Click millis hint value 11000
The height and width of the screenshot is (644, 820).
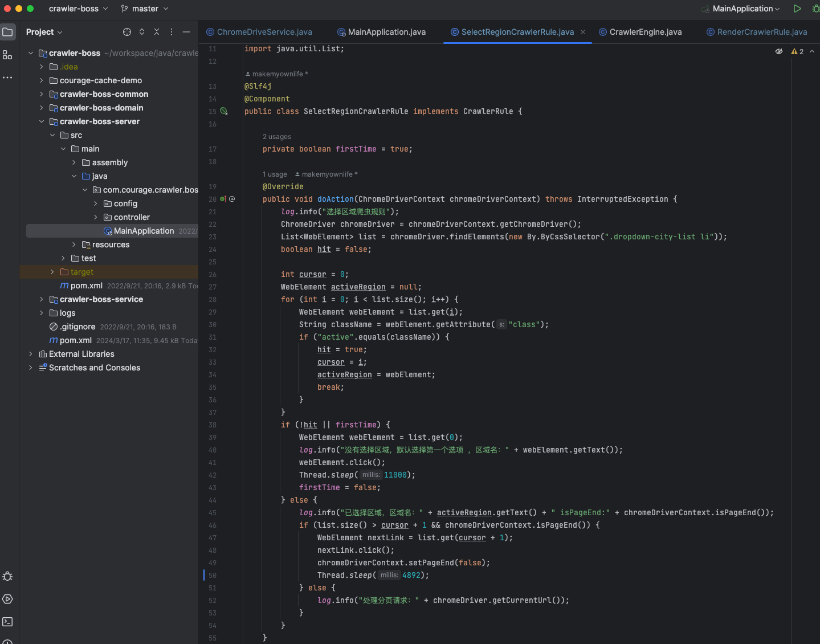click(395, 475)
